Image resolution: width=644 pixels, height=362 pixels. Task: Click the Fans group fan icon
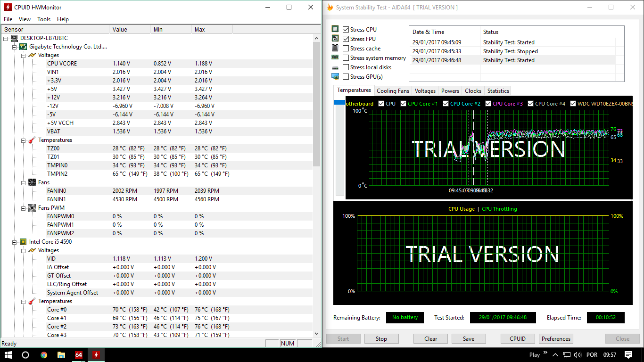(x=32, y=182)
